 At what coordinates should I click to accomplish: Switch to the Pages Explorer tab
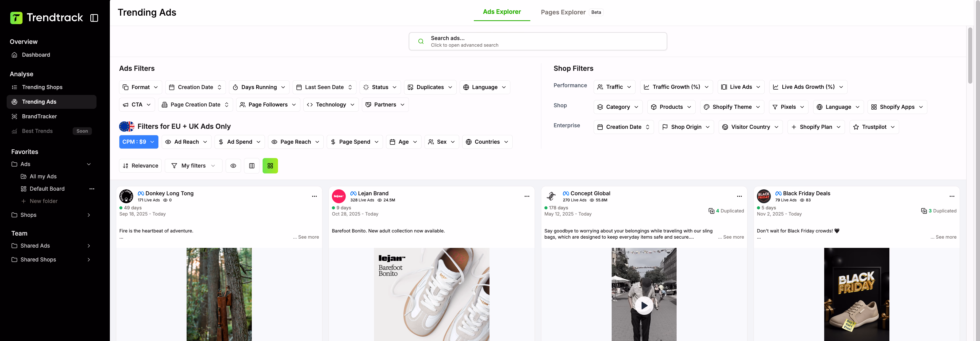pyautogui.click(x=563, y=12)
